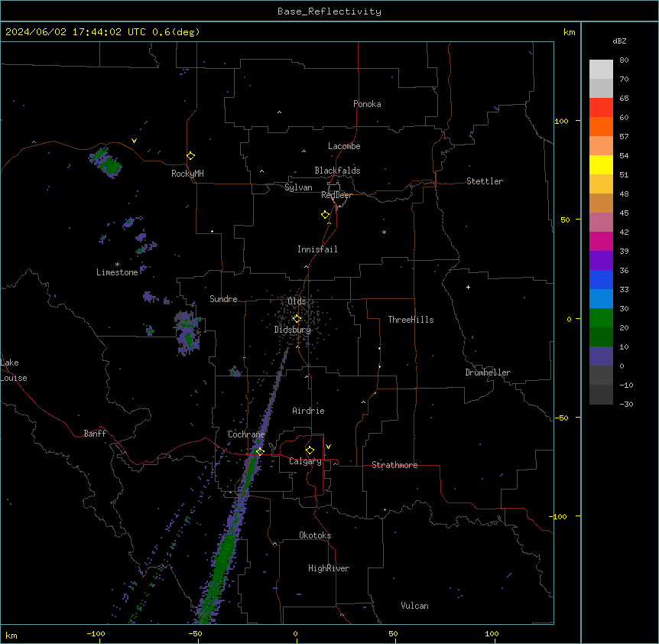Pick the slate purple swatch between 10 and 0
This screenshot has height=644, width=659.
pyautogui.click(x=601, y=356)
